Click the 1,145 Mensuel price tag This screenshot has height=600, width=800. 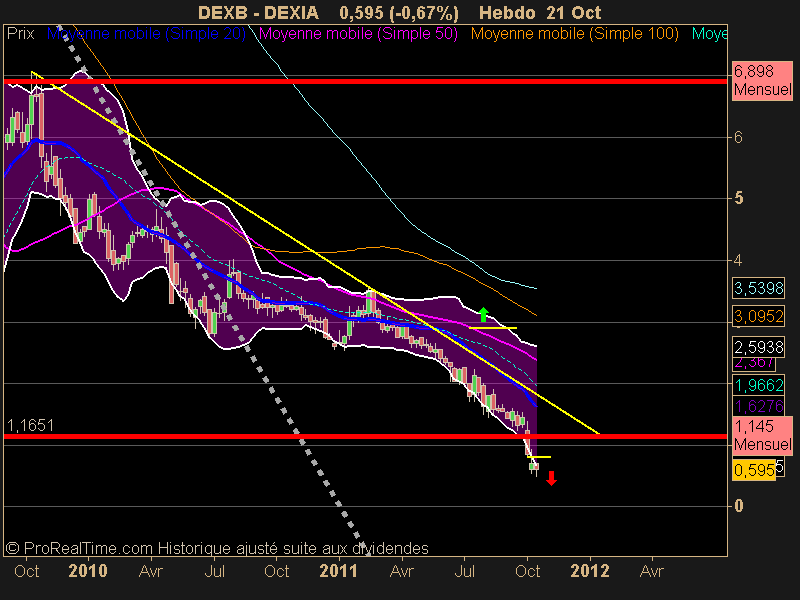(x=762, y=435)
